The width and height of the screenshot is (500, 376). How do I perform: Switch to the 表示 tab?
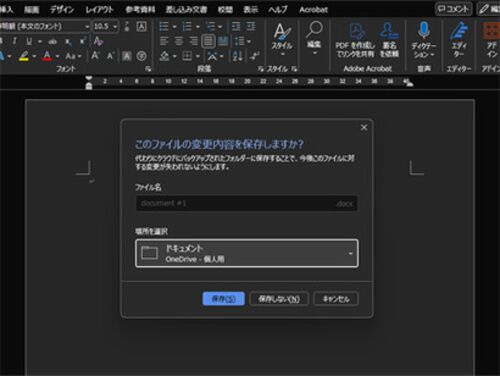251,10
